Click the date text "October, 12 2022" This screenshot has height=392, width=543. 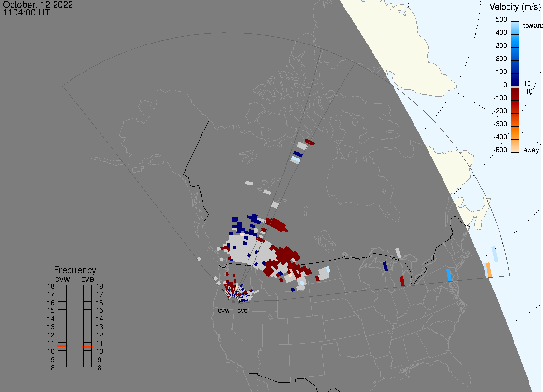tap(38, 4)
